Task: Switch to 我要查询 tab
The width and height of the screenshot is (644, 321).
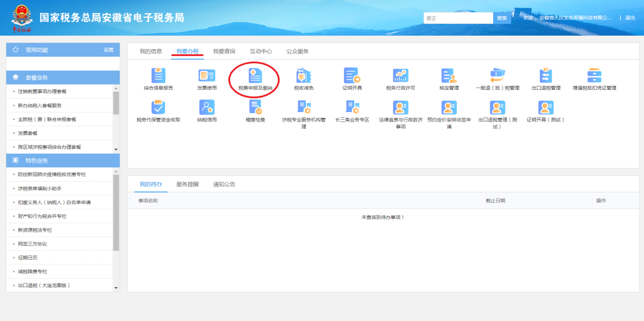Action: tap(224, 51)
